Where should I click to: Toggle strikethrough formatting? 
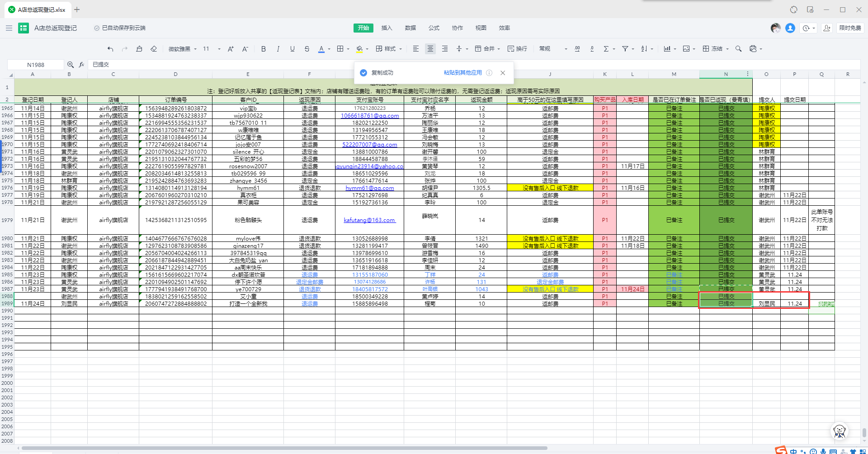click(x=307, y=49)
